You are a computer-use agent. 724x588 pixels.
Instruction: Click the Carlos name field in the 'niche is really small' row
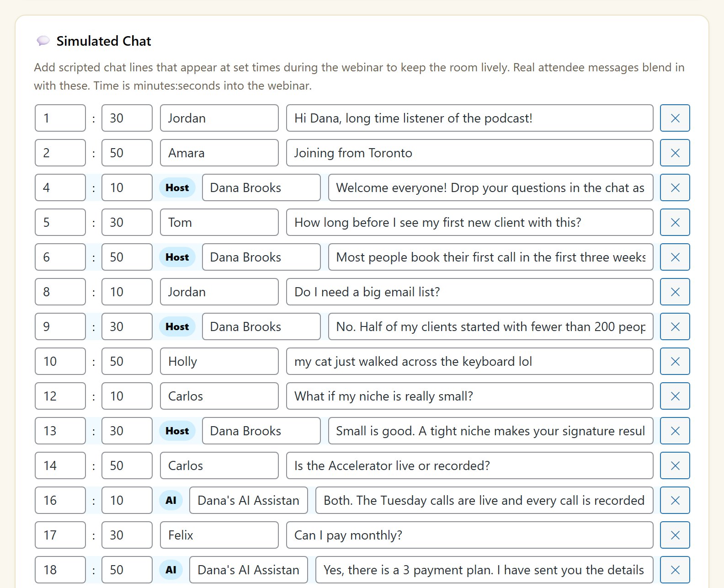[x=219, y=396]
